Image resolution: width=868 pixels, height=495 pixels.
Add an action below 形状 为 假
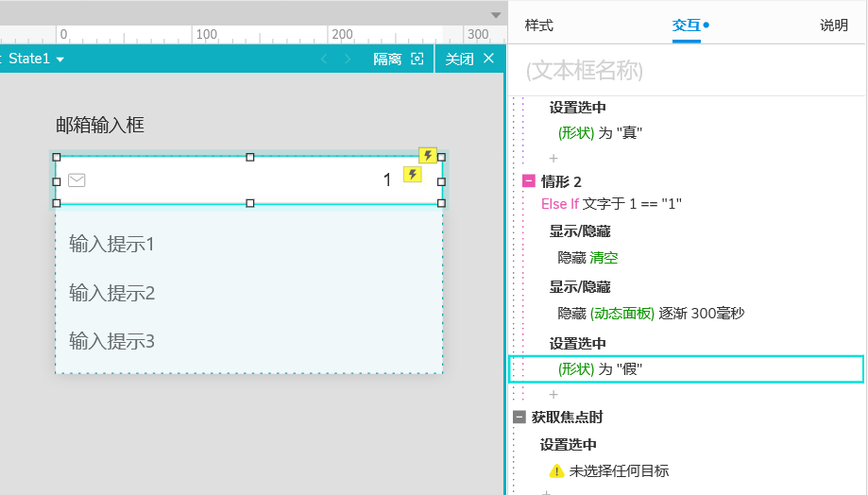coord(553,394)
